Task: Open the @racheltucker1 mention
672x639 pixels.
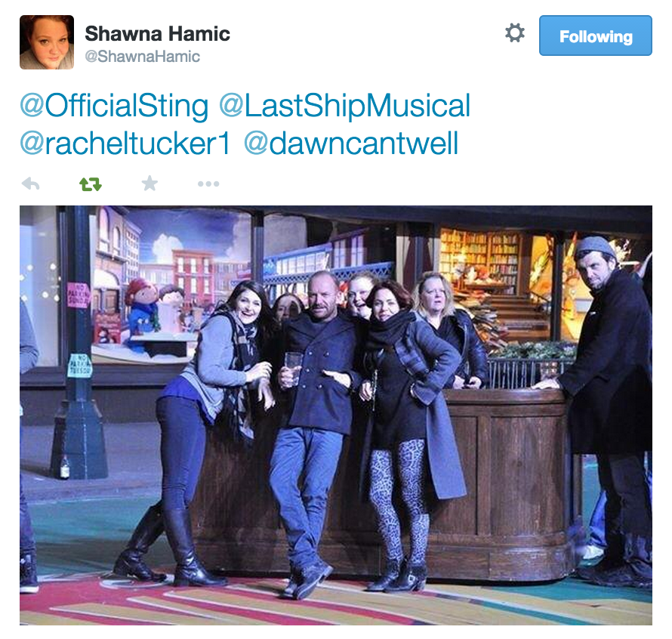Action: pos(125,144)
